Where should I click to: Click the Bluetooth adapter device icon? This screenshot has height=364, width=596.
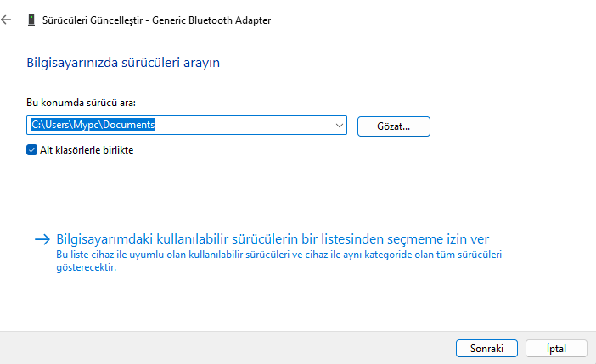coord(31,19)
